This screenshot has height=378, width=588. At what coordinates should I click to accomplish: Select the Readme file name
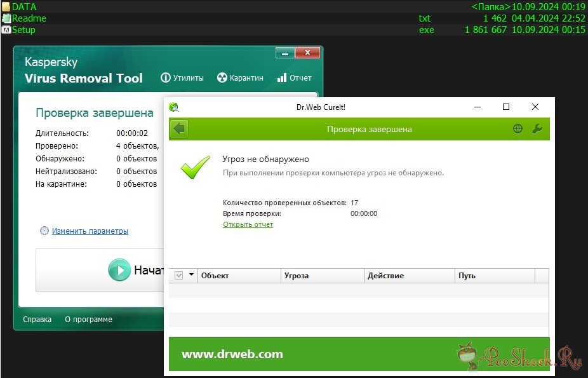(x=29, y=18)
